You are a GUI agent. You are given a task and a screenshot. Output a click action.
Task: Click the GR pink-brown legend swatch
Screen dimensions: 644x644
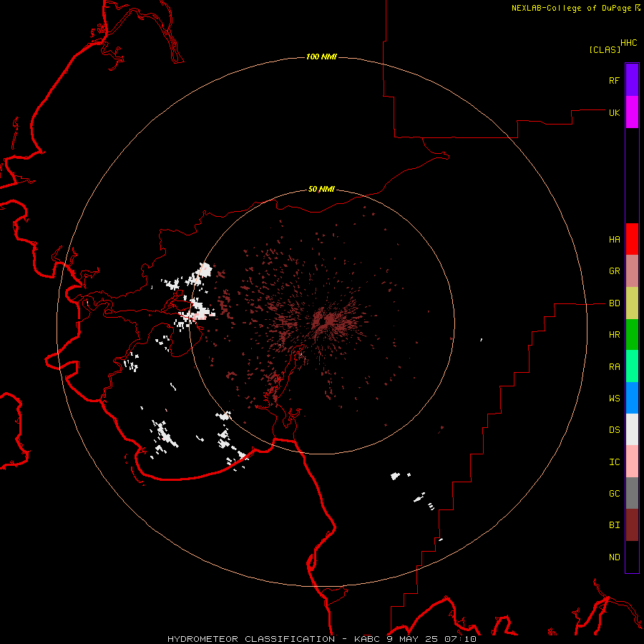point(632,271)
